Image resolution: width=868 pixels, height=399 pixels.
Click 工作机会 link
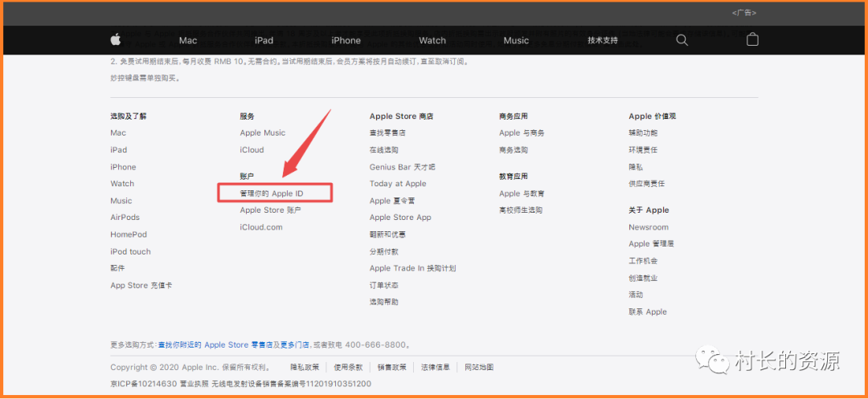643,261
